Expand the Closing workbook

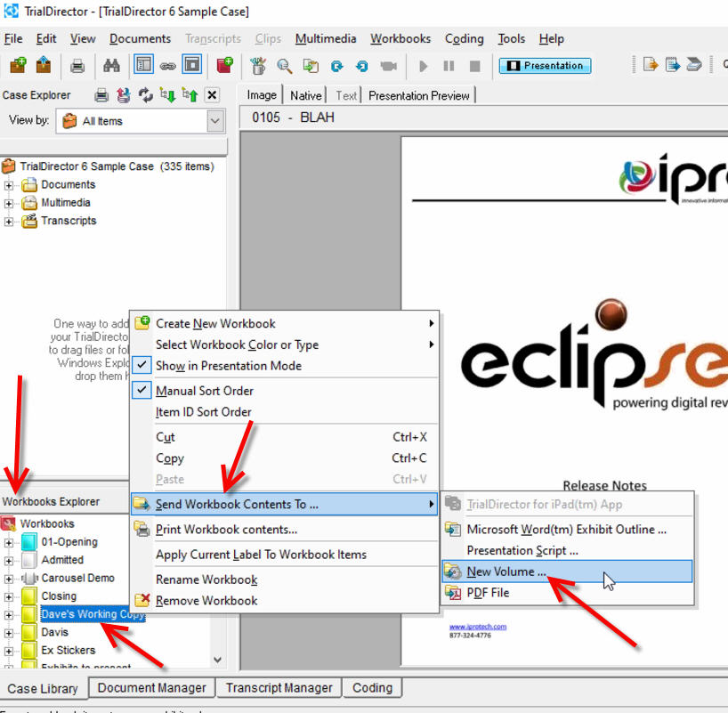8,597
